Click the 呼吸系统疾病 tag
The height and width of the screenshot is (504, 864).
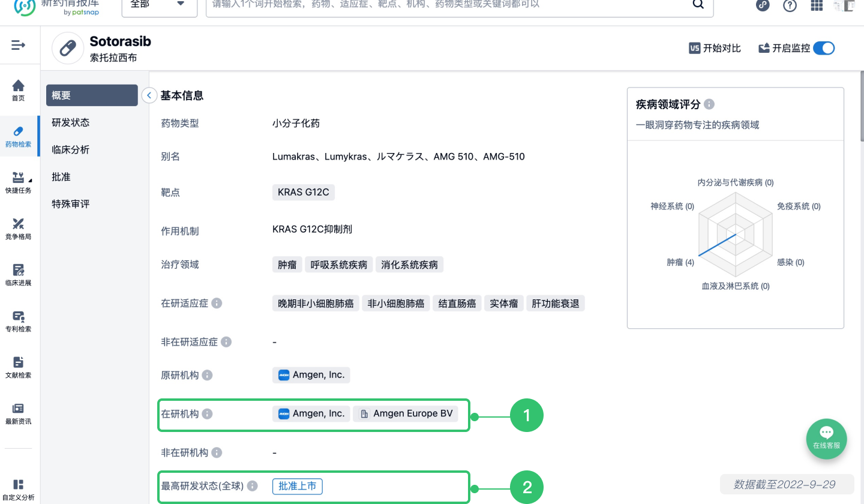click(x=339, y=265)
